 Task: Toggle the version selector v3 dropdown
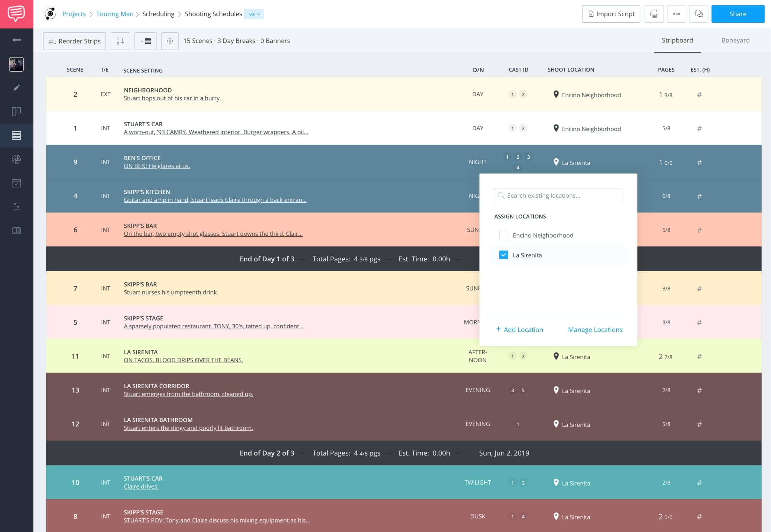pyautogui.click(x=254, y=14)
